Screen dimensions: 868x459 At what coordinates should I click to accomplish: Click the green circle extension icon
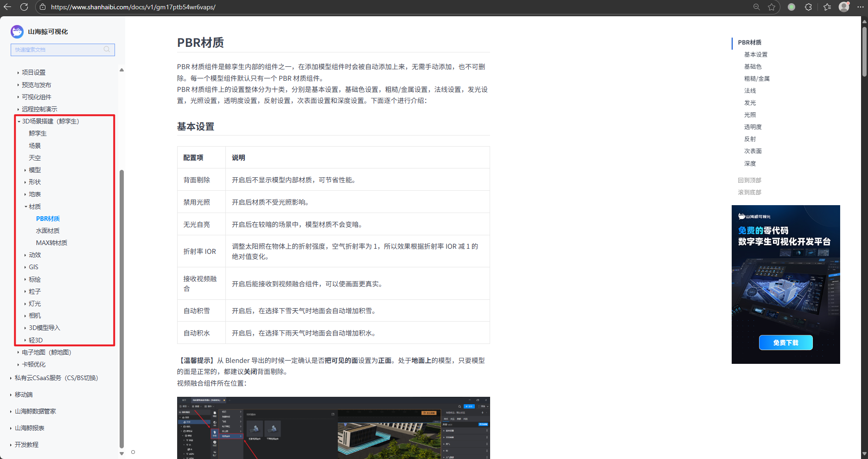click(x=791, y=7)
